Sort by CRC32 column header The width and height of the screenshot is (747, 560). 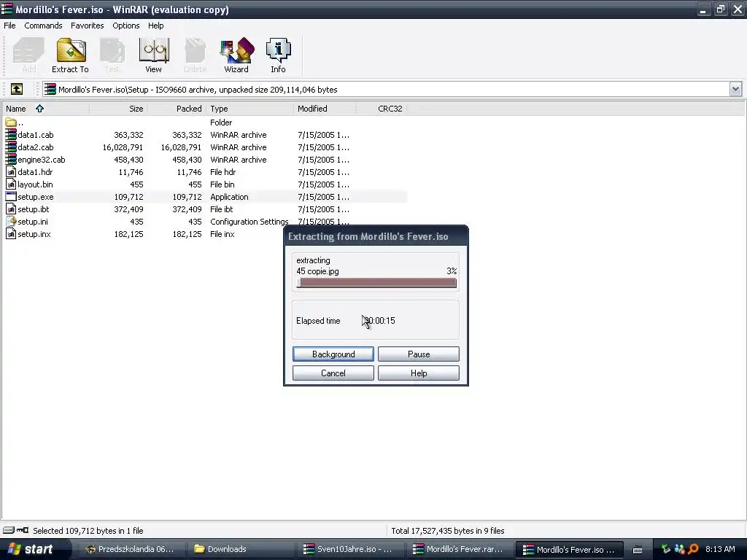[382, 109]
